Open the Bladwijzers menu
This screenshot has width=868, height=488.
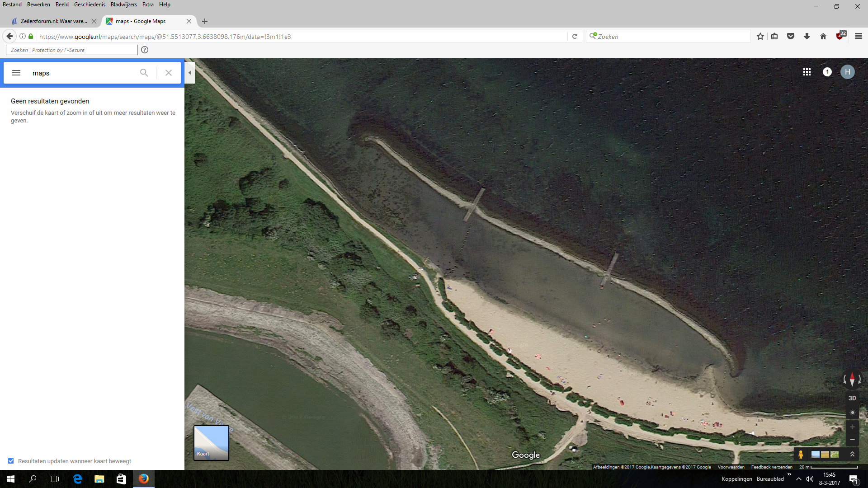coord(123,5)
